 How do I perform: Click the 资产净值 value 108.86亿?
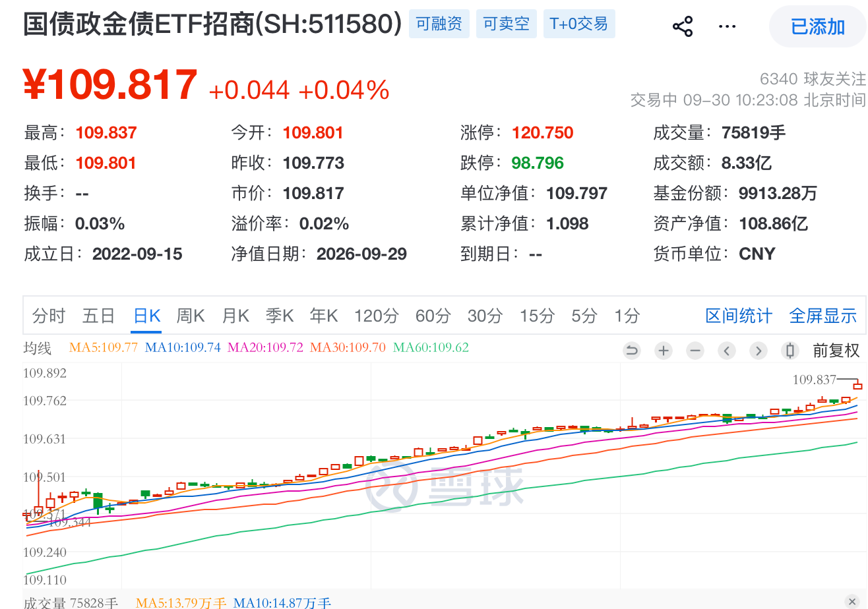(x=774, y=223)
